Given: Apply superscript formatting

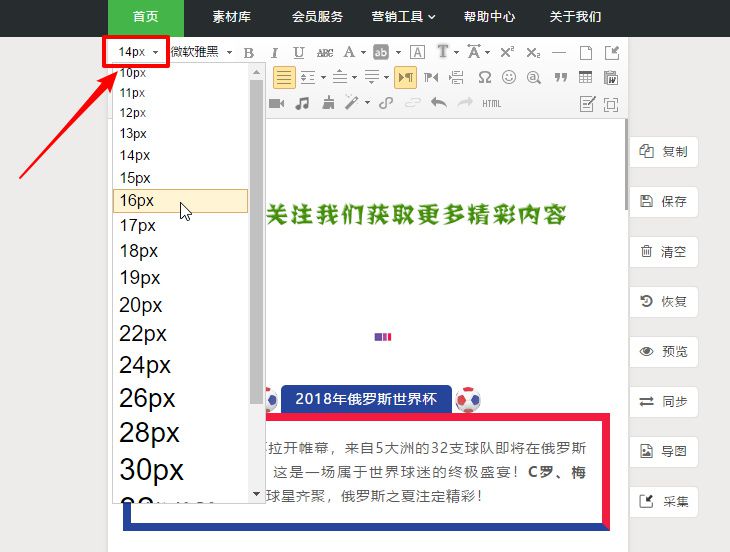Looking at the screenshot, I should point(507,52).
